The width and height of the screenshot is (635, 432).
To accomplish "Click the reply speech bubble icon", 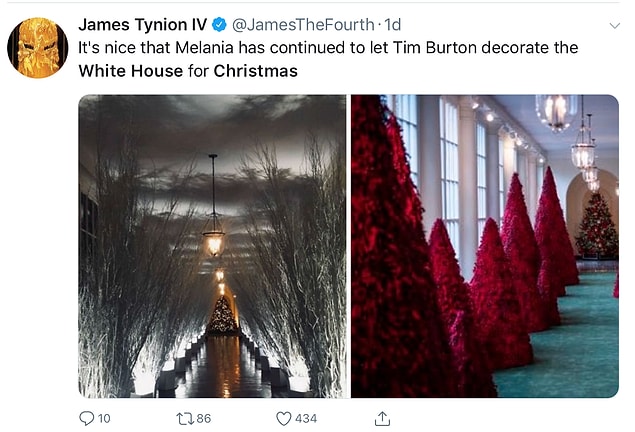I will click(86, 418).
